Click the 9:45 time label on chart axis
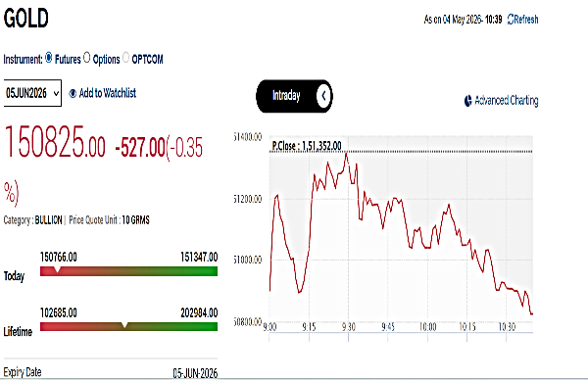 click(x=388, y=327)
